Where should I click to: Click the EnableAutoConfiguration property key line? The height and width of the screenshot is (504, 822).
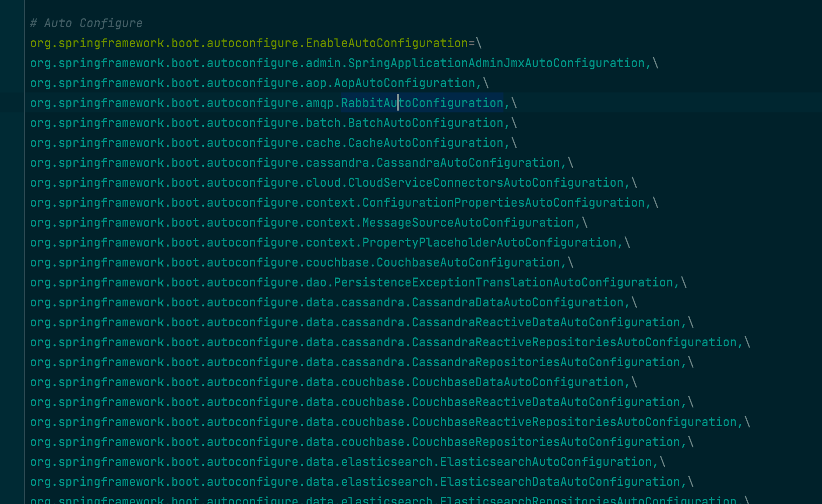[256, 43]
